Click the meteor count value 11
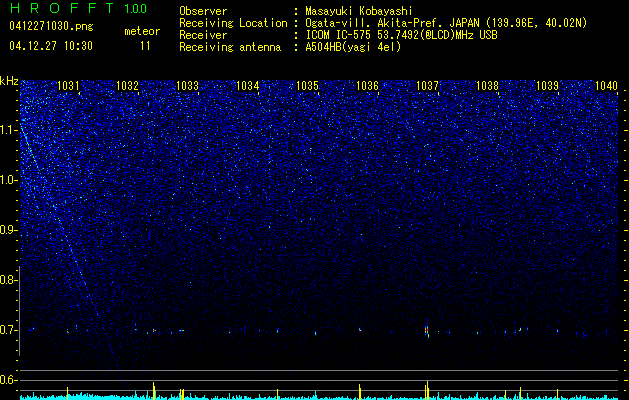Image resolution: width=629 pixels, height=400 pixels. pos(145,46)
